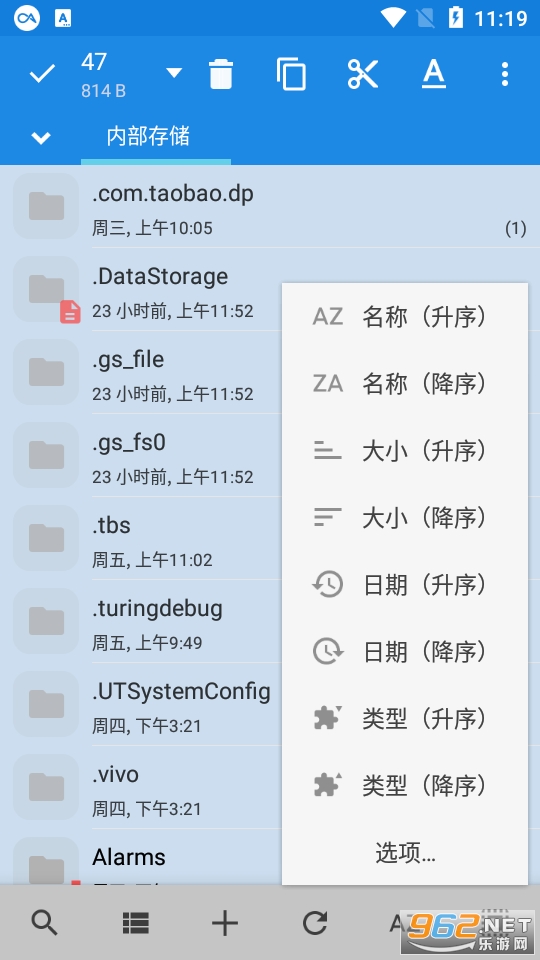Toggle select-all checkmark in toolbar
The image size is (540, 960).
(42, 74)
